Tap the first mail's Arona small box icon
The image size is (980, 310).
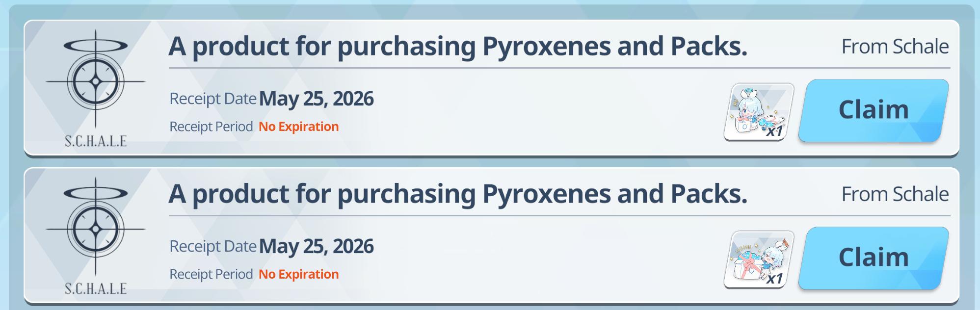tap(759, 112)
